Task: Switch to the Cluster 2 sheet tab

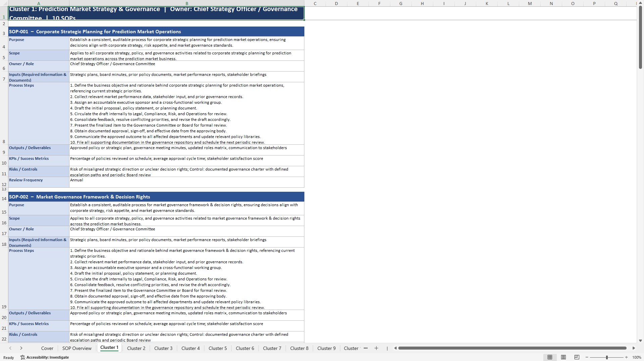Action: click(136, 348)
